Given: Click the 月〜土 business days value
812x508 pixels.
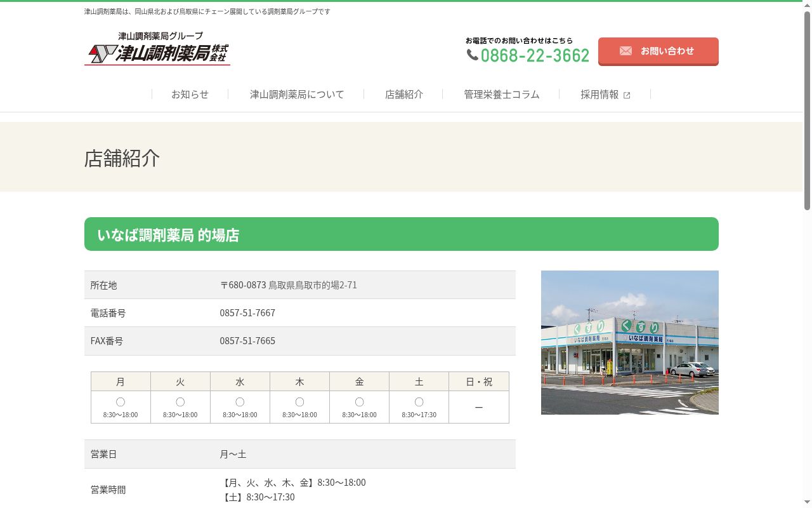Looking at the screenshot, I should pyautogui.click(x=233, y=454).
